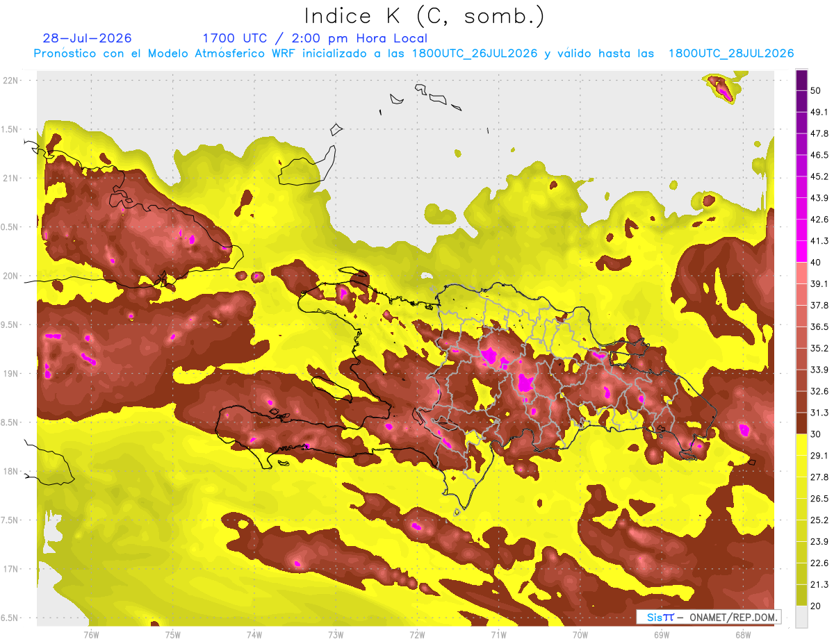Click the "25.2" color scale value

coord(819,520)
